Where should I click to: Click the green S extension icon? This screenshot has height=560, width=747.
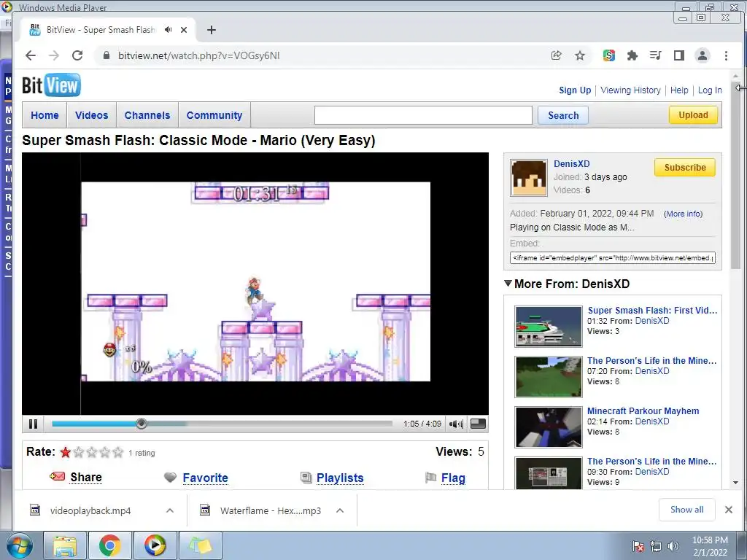coord(609,55)
